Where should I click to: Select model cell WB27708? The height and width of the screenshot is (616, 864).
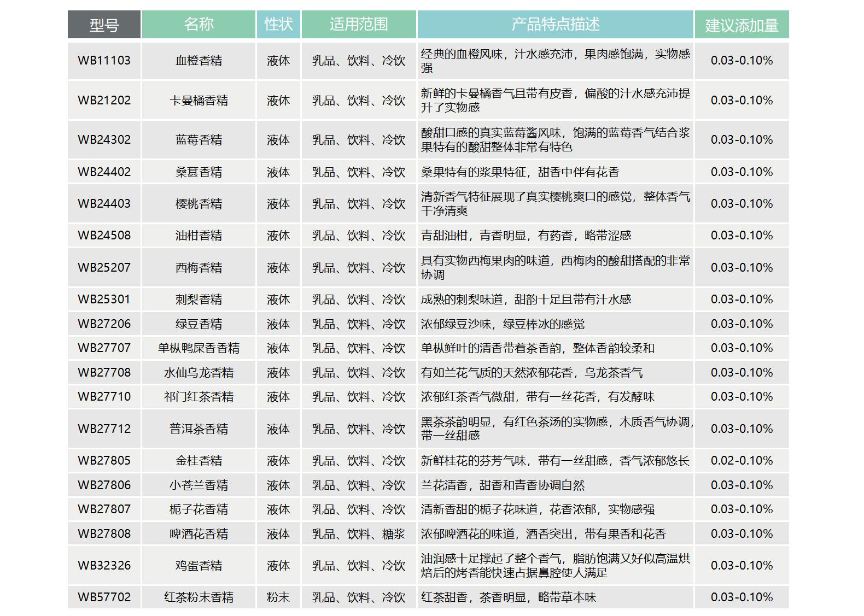click(x=104, y=373)
